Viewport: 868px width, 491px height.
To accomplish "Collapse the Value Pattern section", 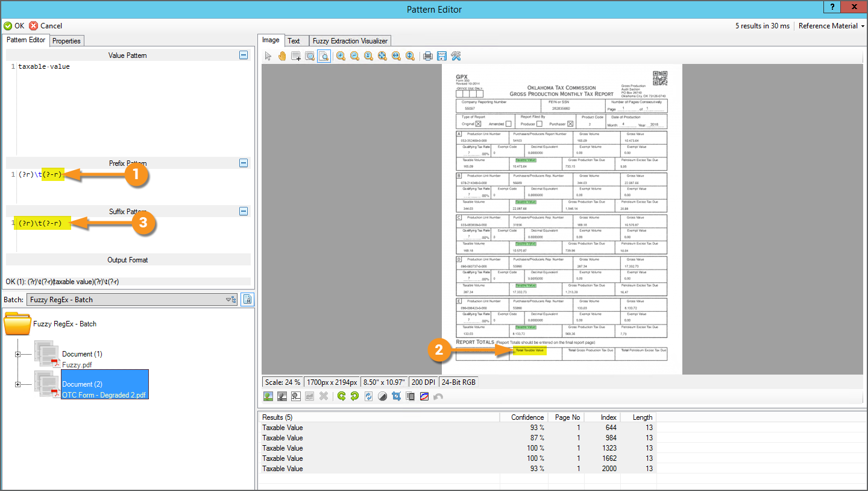I will (244, 55).
